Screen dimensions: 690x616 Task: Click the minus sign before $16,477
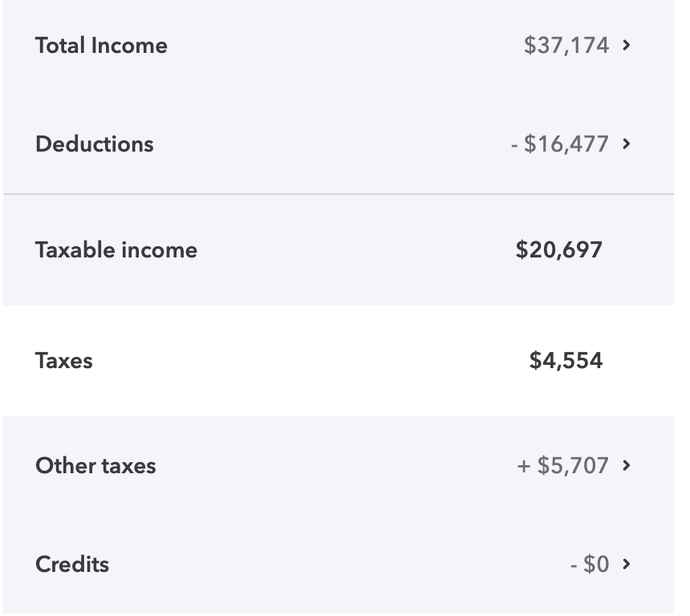click(514, 144)
